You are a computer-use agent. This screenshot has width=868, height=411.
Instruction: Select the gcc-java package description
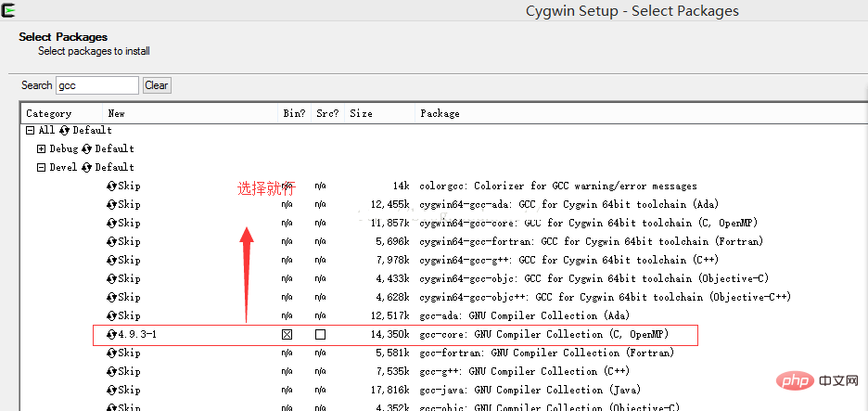tap(530, 390)
